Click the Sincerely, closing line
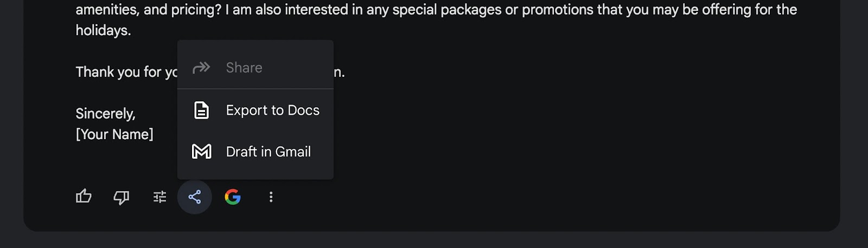 pos(106,114)
